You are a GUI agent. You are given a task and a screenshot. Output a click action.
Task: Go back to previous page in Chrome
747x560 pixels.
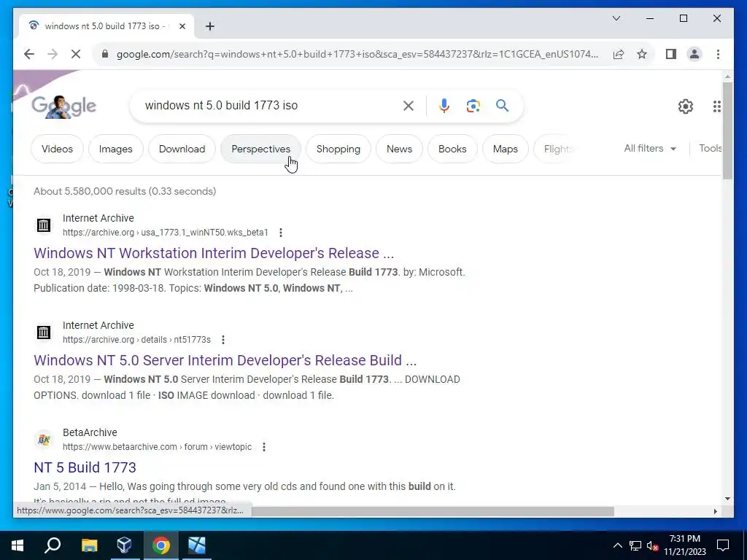pyautogui.click(x=29, y=54)
